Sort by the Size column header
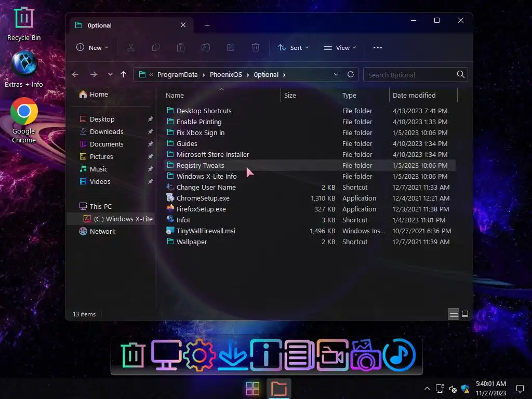This screenshot has height=399, width=532. point(310,96)
